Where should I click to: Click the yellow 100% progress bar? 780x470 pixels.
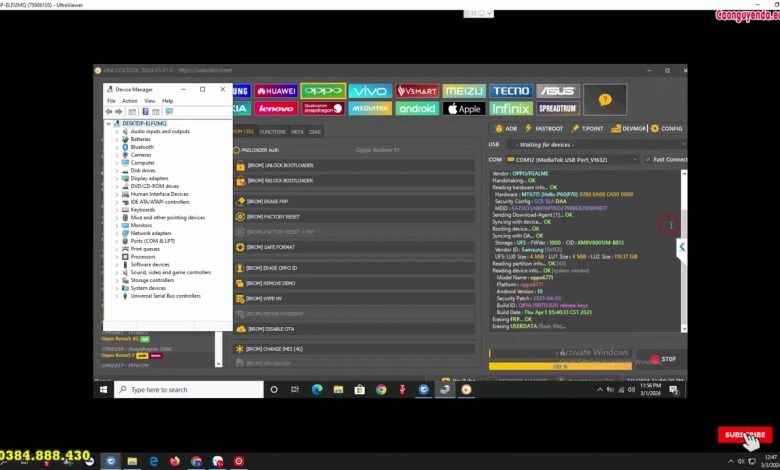pos(560,367)
